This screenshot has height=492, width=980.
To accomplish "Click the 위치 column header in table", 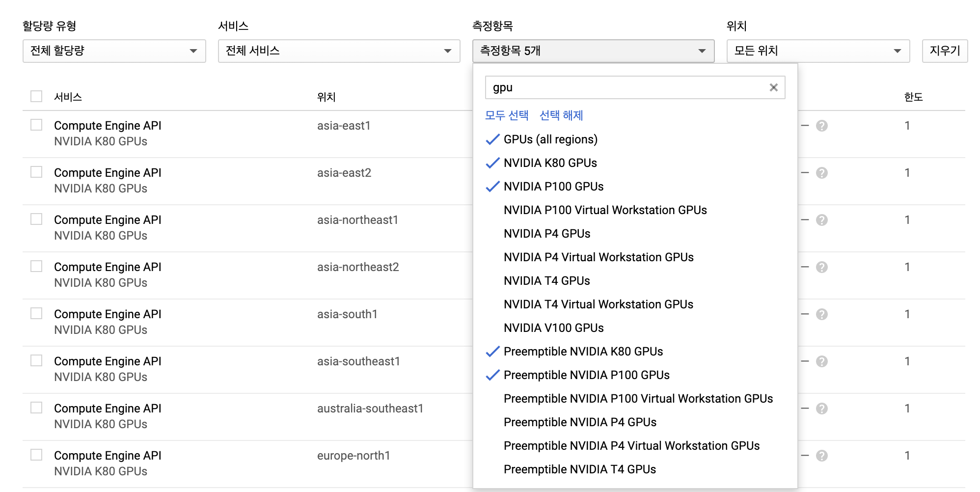I will point(326,97).
